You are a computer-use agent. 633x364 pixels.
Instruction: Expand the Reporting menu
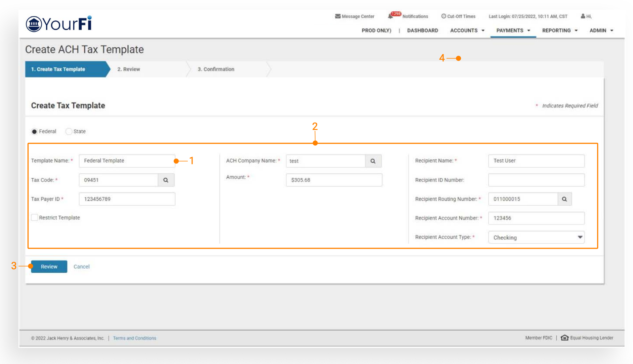pyautogui.click(x=559, y=31)
